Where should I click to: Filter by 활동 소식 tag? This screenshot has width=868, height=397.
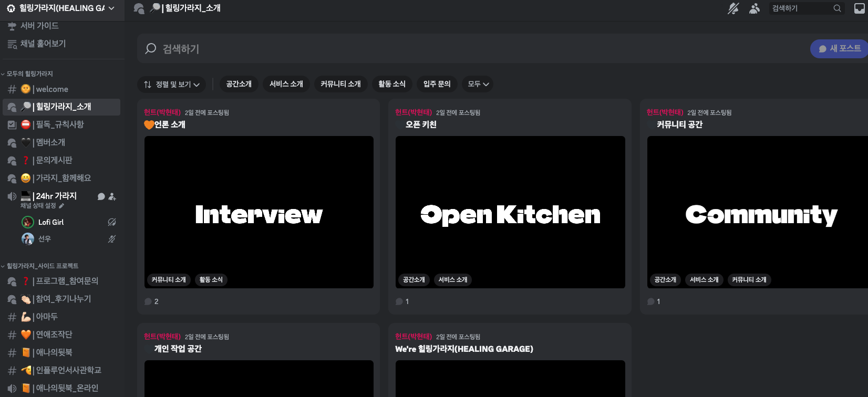(x=392, y=85)
